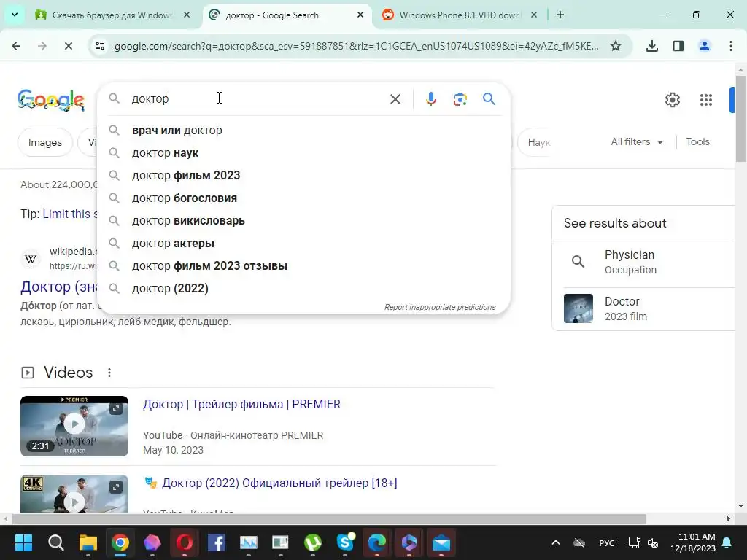Image resolution: width=747 pixels, height=560 pixels.
Task: Open Доктор (2022) Официальный трейлер link
Action: (279, 483)
